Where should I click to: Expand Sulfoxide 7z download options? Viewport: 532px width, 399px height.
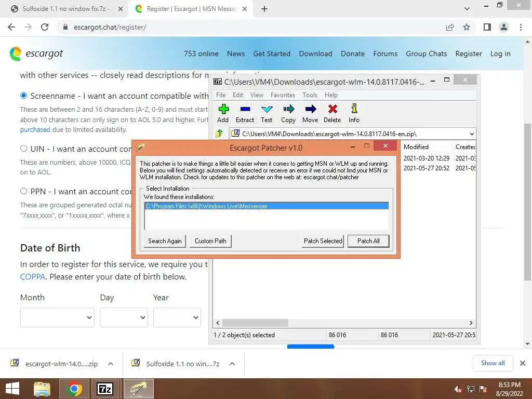pyautogui.click(x=232, y=364)
